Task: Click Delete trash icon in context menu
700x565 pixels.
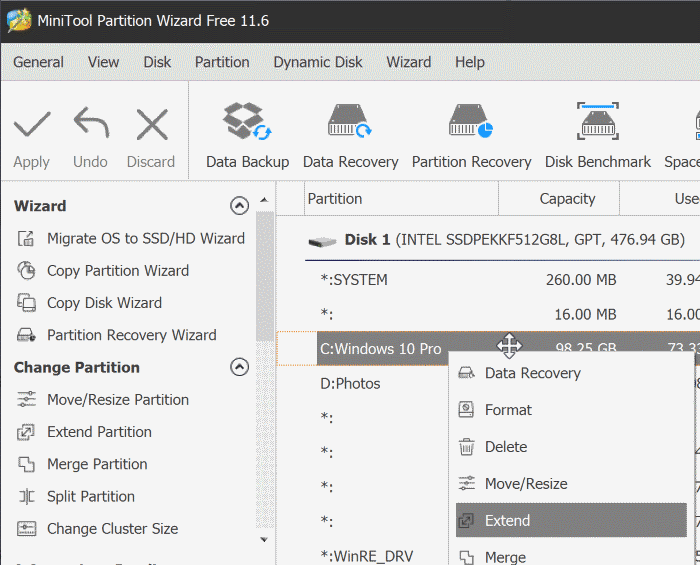Action: point(467,446)
